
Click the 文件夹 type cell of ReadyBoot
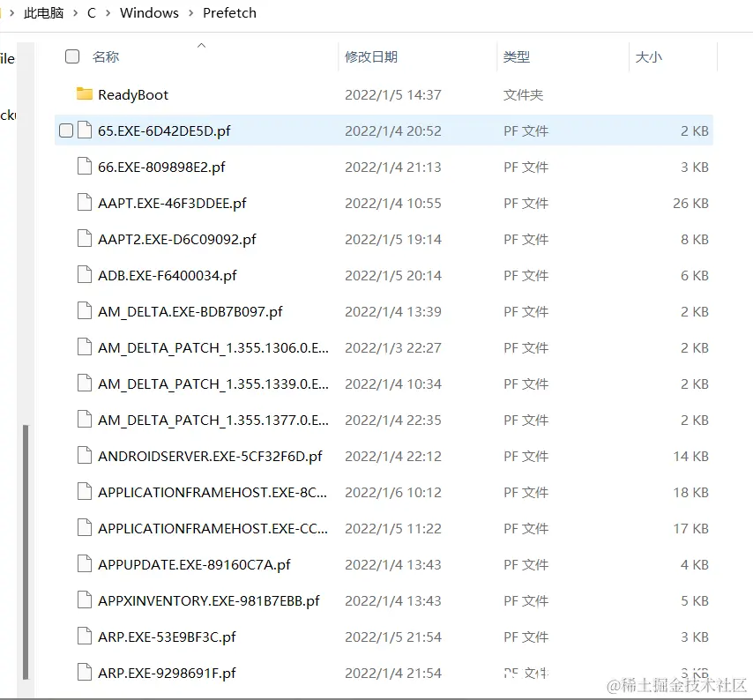523,94
